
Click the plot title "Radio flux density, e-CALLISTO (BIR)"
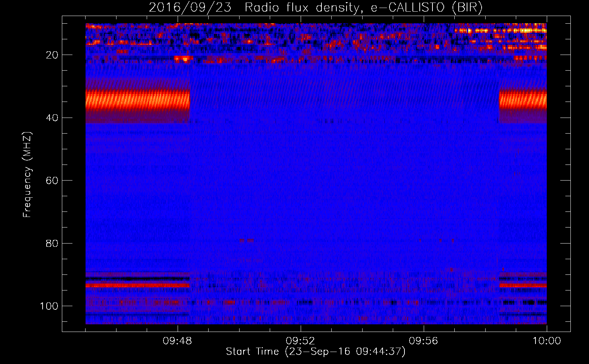[x=364, y=7]
